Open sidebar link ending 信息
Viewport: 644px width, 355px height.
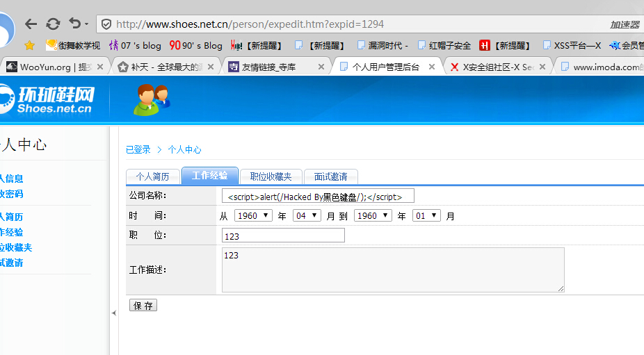pos(12,179)
